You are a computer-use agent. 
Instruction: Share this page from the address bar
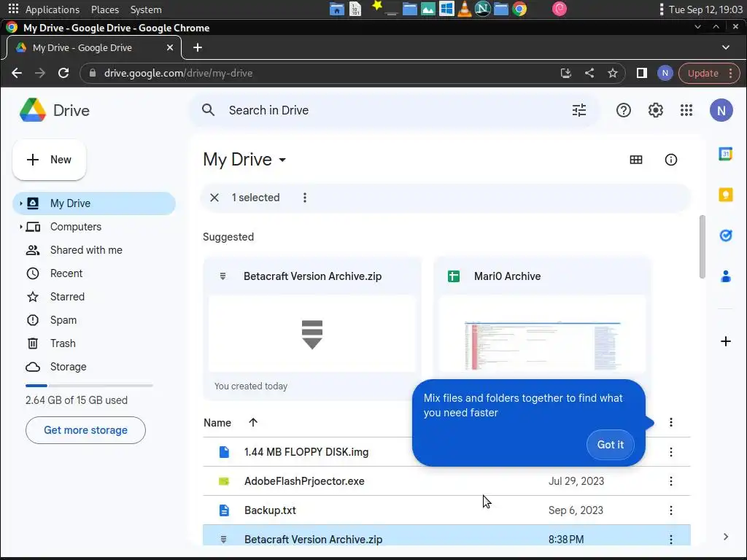tap(589, 74)
